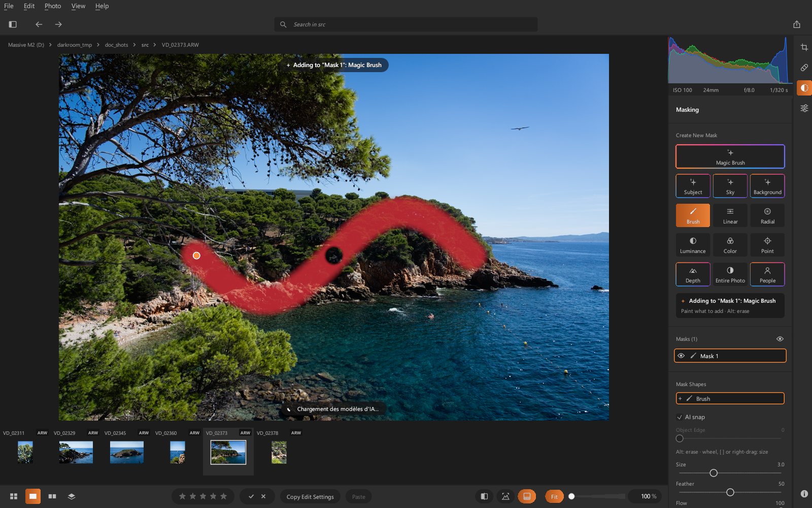The height and width of the screenshot is (508, 812).
Task: Create a Depth mask
Action: pyautogui.click(x=693, y=274)
